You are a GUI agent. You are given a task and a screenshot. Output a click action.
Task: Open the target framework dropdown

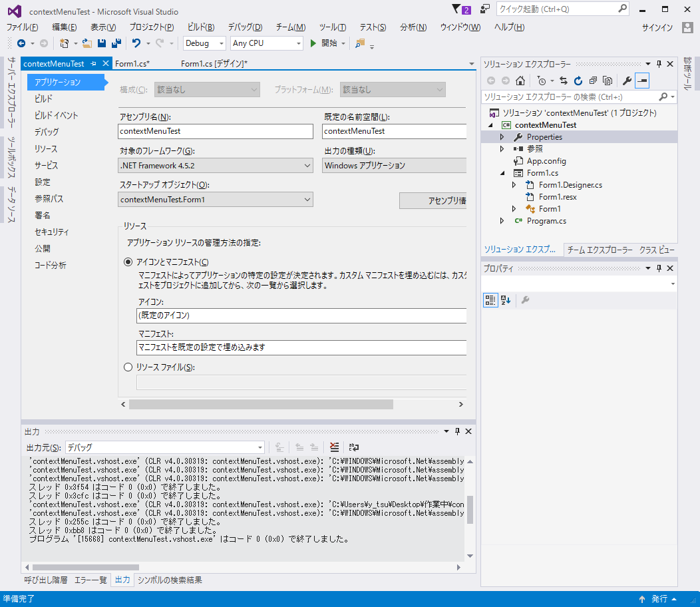click(x=216, y=166)
